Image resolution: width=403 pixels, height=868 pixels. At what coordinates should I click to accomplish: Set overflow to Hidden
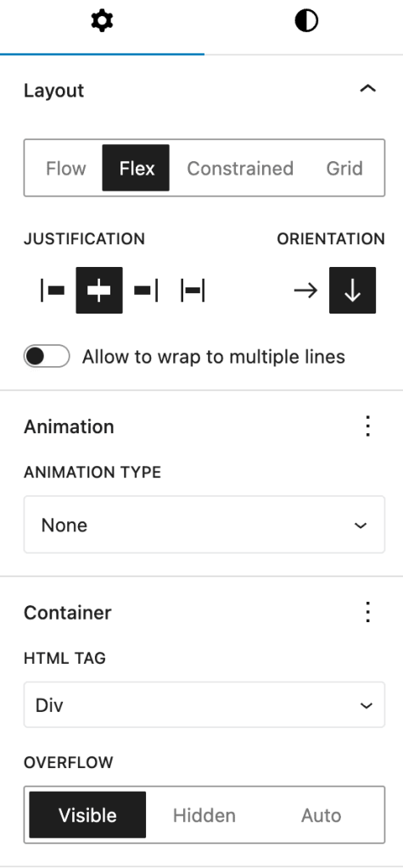pos(204,815)
